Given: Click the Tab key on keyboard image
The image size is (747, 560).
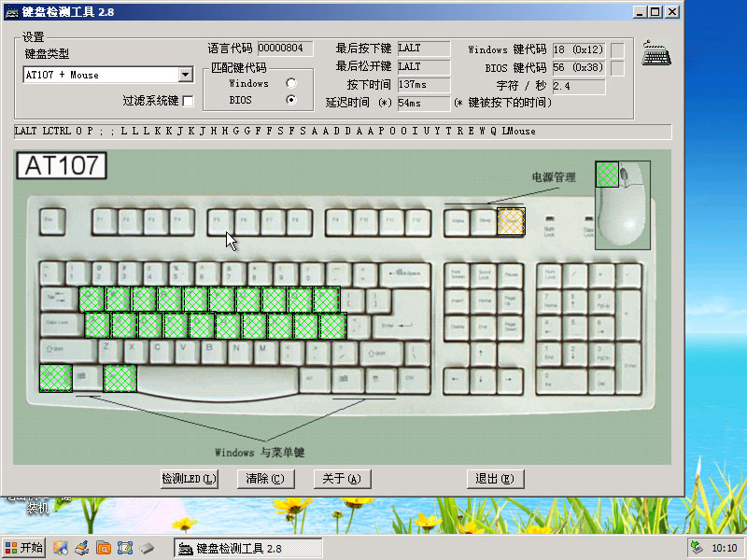Looking at the screenshot, I should (59, 300).
